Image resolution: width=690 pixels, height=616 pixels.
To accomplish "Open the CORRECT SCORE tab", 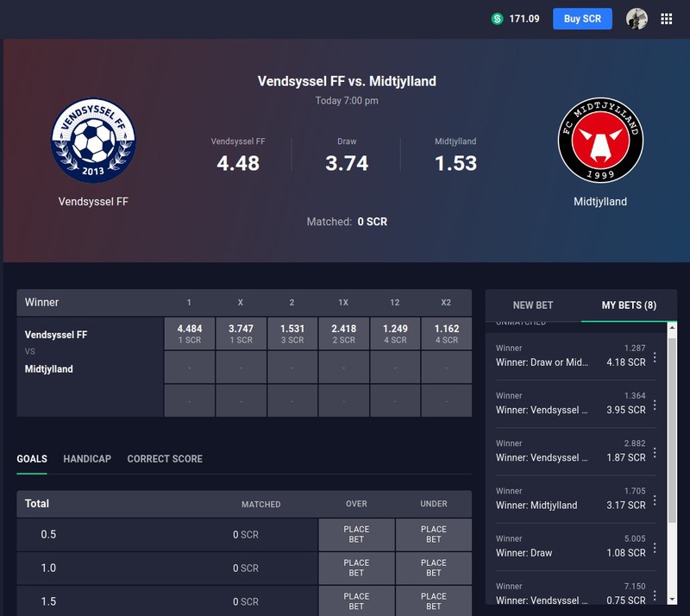I will (165, 459).
